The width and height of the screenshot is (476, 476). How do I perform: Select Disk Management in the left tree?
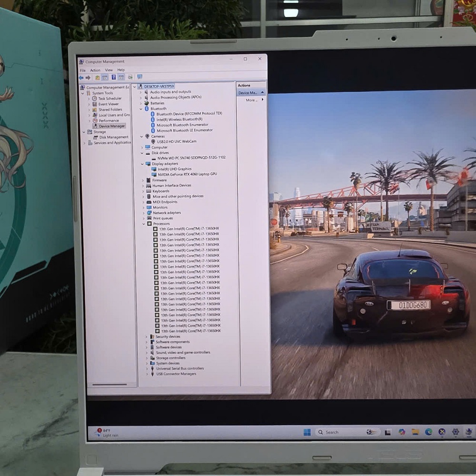[x=114, y=137]
